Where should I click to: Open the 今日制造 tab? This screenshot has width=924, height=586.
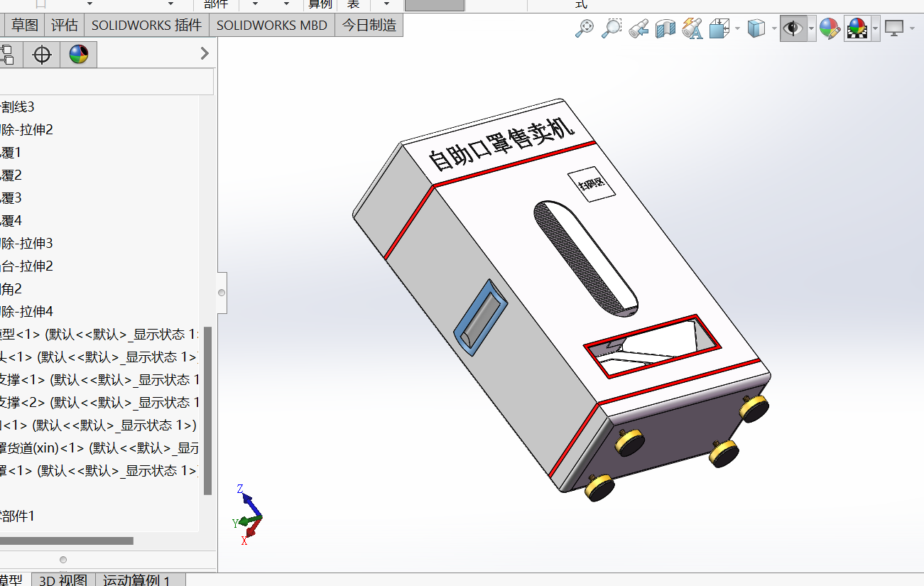(369, 26)
